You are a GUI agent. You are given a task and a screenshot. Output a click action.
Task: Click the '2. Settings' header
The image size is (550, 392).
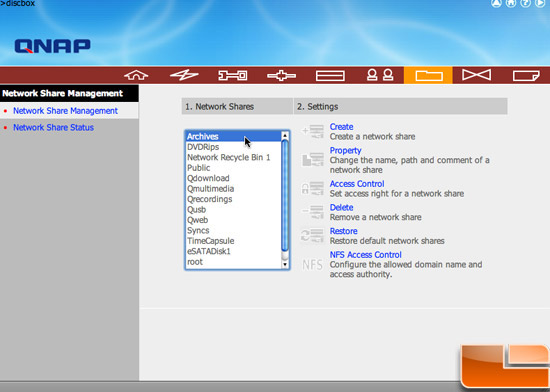click(401, 107)
